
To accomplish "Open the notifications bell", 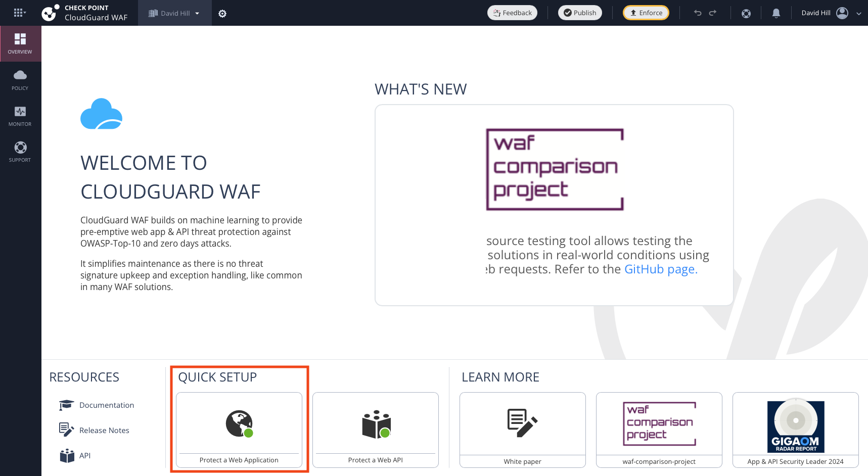I will click(x=776, y=13).
